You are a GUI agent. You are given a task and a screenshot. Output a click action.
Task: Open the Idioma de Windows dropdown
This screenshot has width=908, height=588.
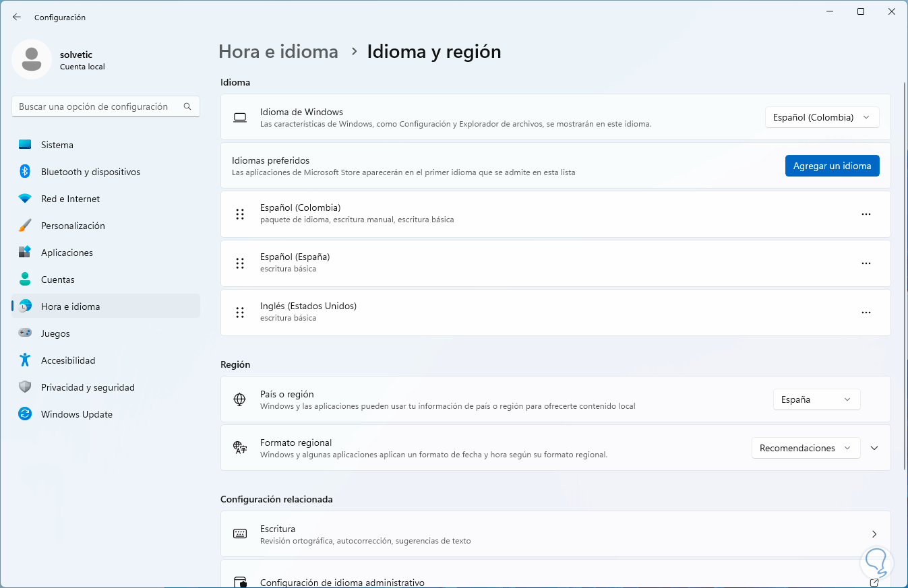click(x=822, y=117)
